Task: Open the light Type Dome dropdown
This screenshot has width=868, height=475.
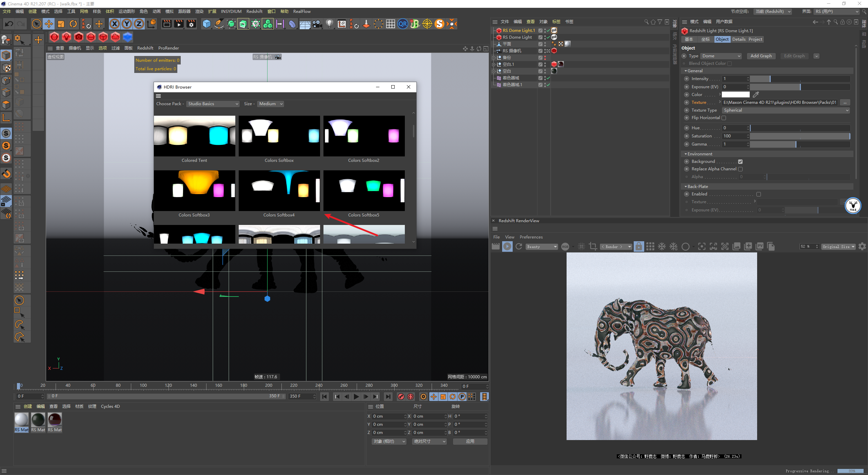Action: click(x=721, y=56)
